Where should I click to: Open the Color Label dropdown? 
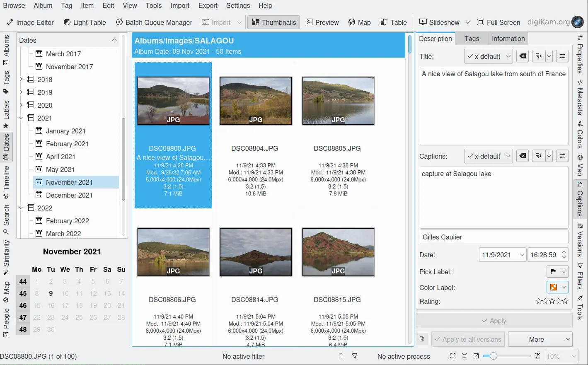(x=557, y=287)
